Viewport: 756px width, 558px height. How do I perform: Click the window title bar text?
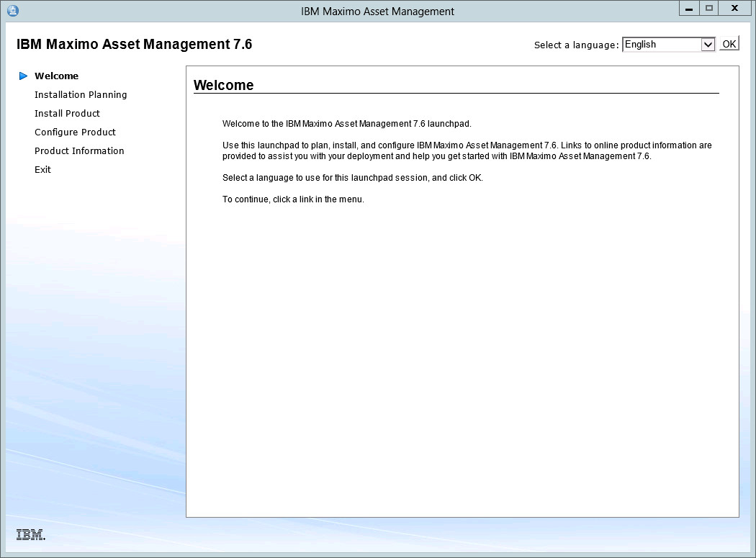pyautogui.click(x=377, y=11)
